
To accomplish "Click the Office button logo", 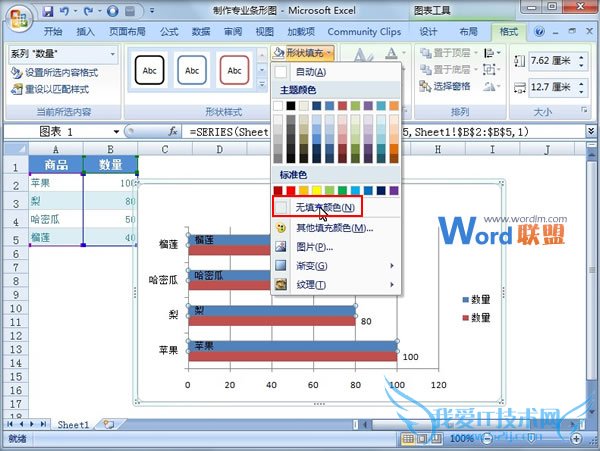I will click(18, 18).
